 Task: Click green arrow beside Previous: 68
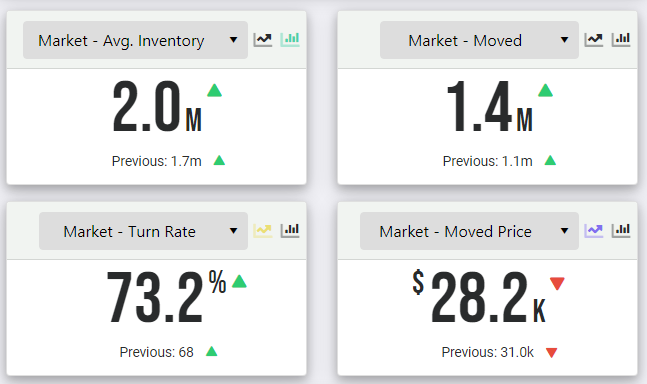tap(212, 351)
